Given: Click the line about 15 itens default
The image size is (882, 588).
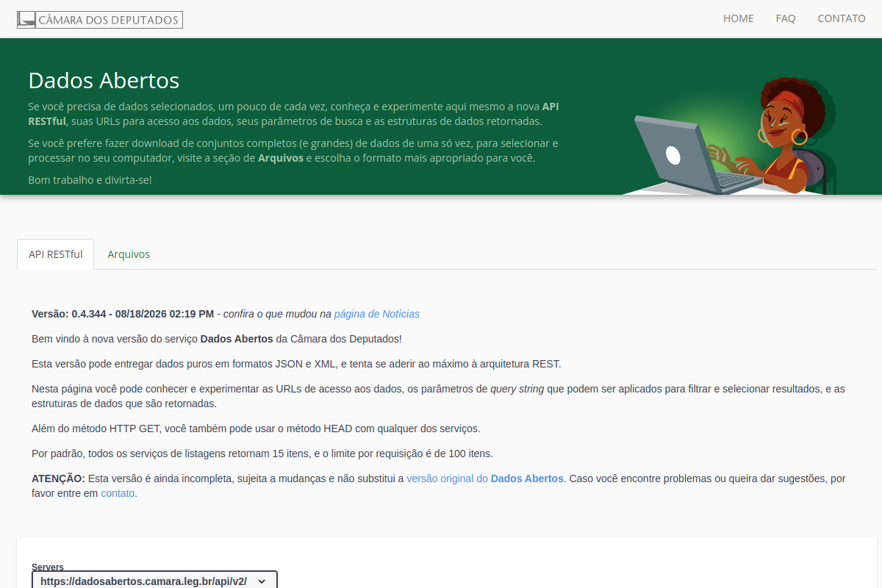Looking at the screenshot, I should tap(262, 453).
